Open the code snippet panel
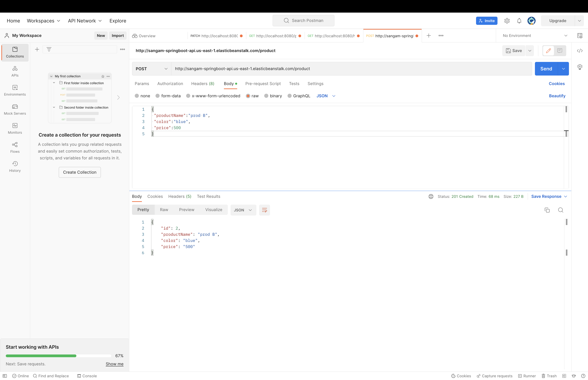Screen dimensions: 588x380 580,50
